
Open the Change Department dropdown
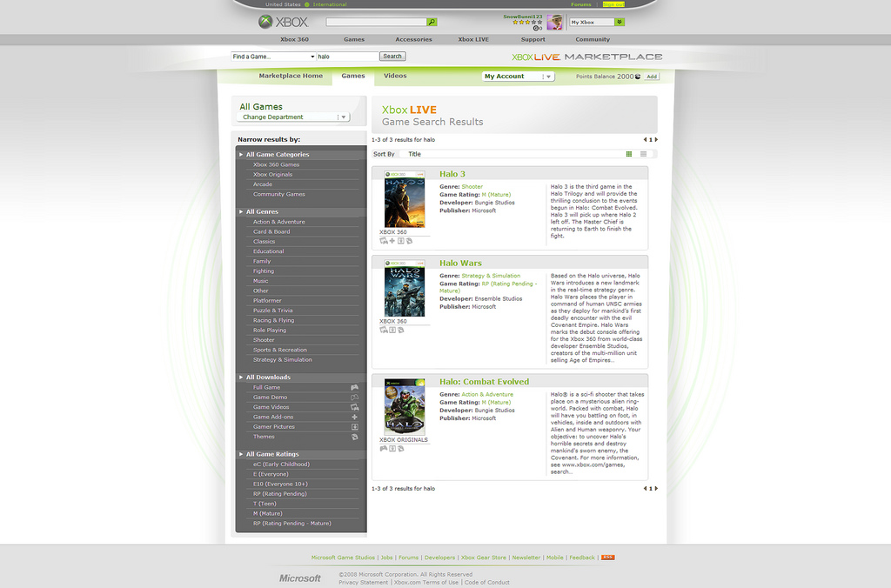tap(293, 117)
